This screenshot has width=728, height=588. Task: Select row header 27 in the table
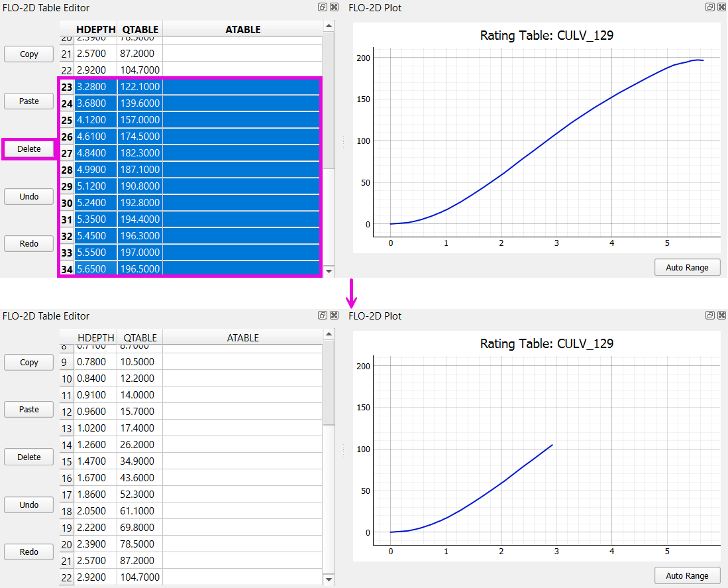point(66,153)
